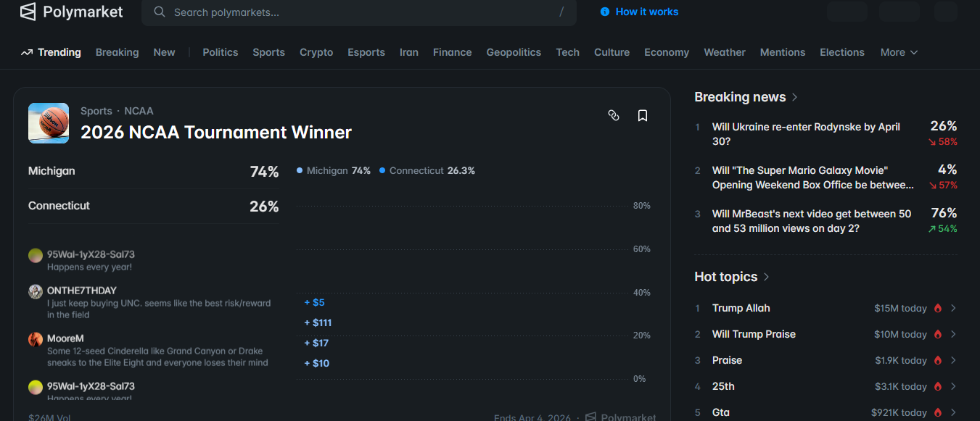
Task: Switch to the Breaking tab
Action: tap(117, 52)
